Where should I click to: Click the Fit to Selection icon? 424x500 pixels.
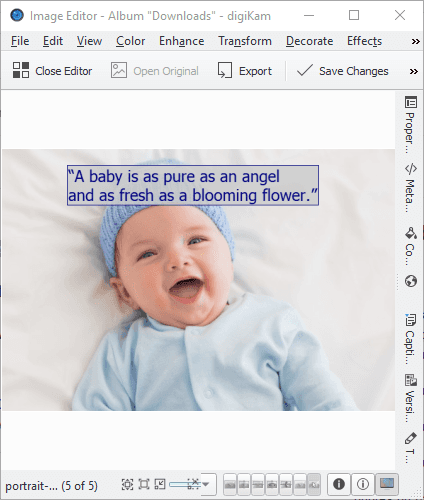pos(160,484)
